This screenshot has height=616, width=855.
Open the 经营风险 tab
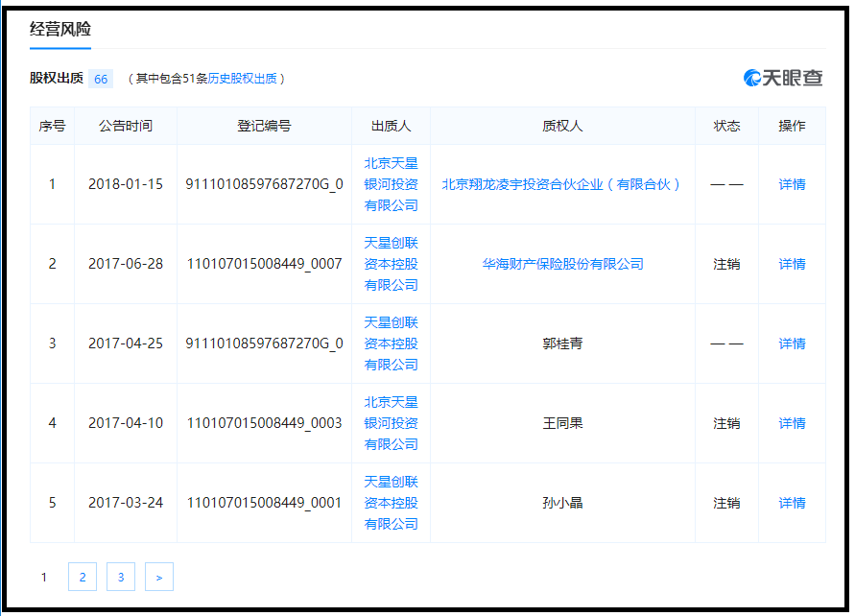60,30
